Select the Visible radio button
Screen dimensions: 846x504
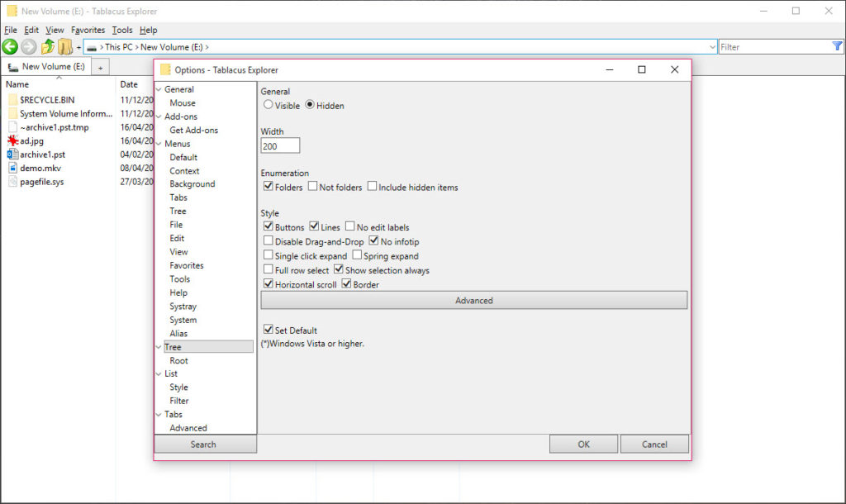tap(269, 105)
